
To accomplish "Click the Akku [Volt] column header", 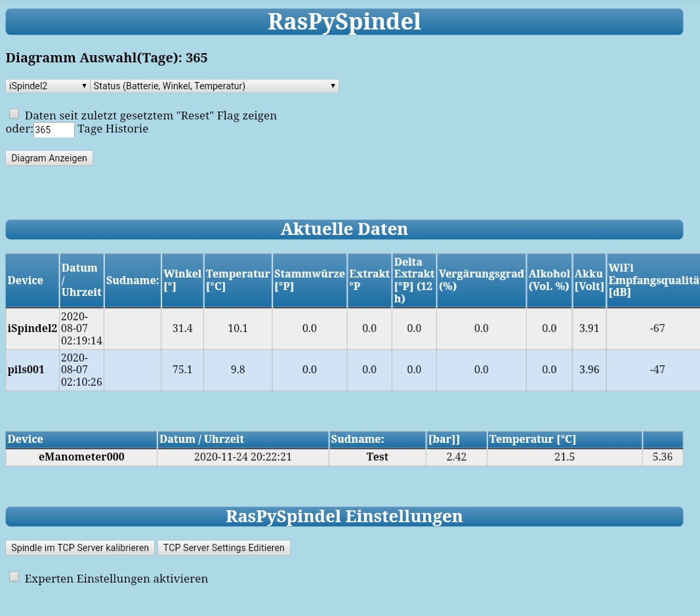I will [x=588, y=280].
